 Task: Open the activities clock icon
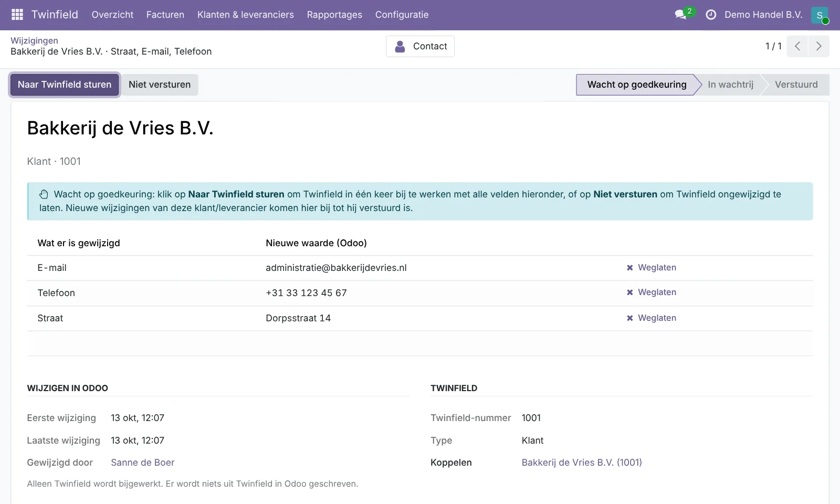tap(711, 15)
